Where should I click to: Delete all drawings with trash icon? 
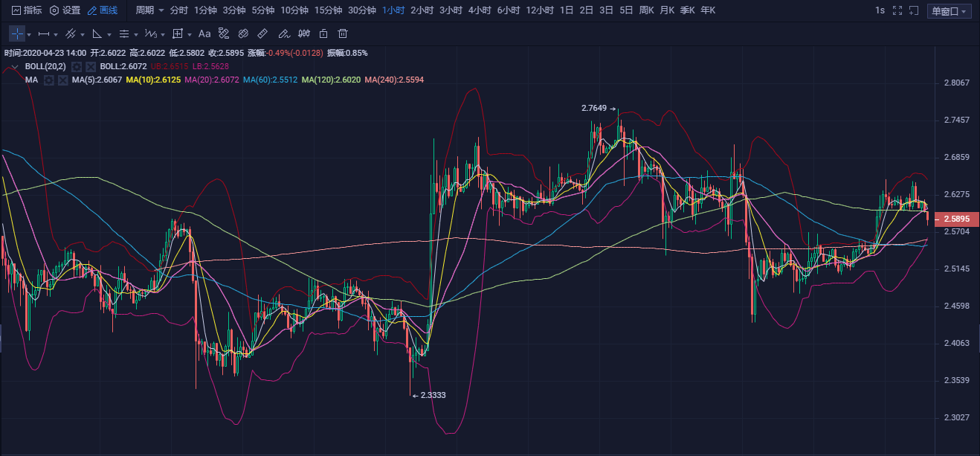(x=343, y=33)
